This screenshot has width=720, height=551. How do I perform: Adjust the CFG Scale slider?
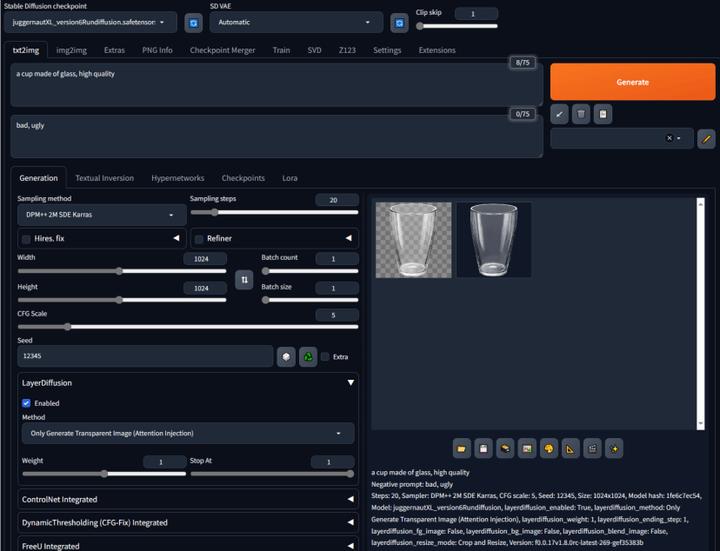(188, 327)
